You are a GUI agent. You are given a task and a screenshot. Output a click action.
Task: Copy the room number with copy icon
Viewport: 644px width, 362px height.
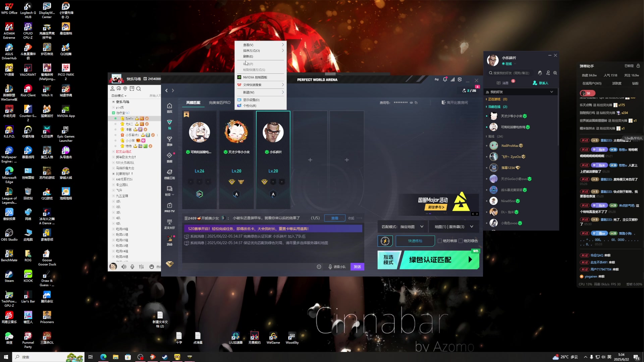click(416, 103)
